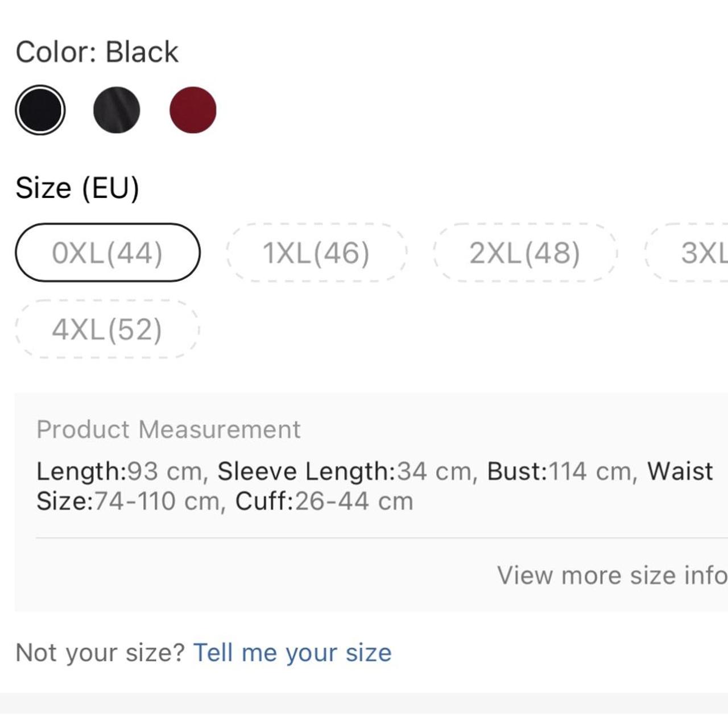This screenshot has width=728, height=728.
Task: Click the Color: Black label
Action: [96, 51]
